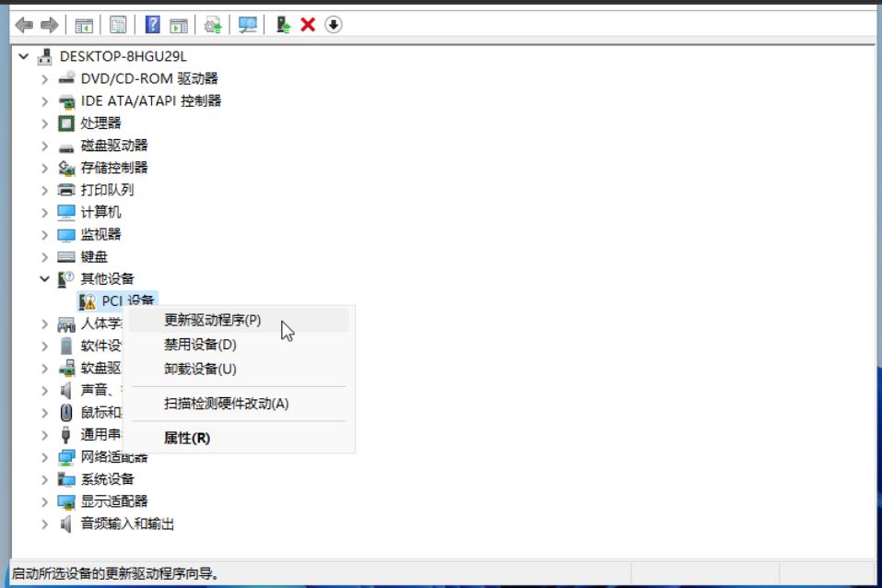Click the green-arrow add driver computer icon
The height and width of the screenshot is (588, 882).
(x=284, y=25)
